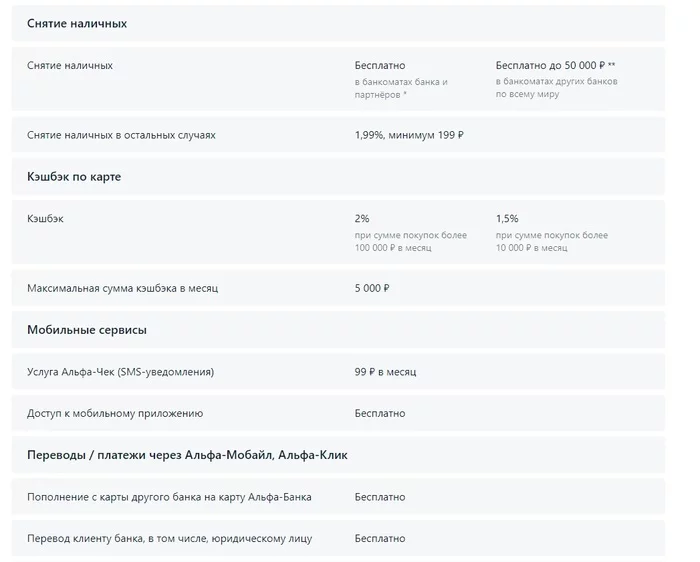700x562 pixels.
Task: Click 'Бесплатно до 50 000 ₽' value
Action: pos(549,66)
